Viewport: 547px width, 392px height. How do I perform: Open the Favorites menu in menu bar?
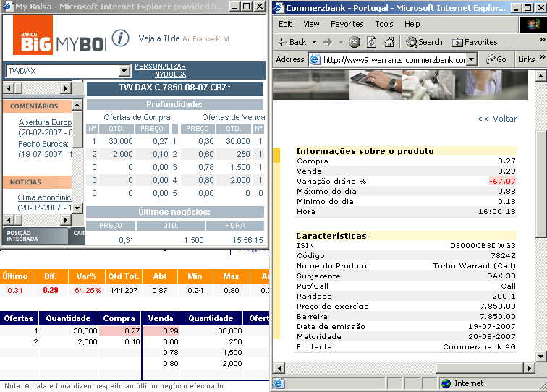347,24
